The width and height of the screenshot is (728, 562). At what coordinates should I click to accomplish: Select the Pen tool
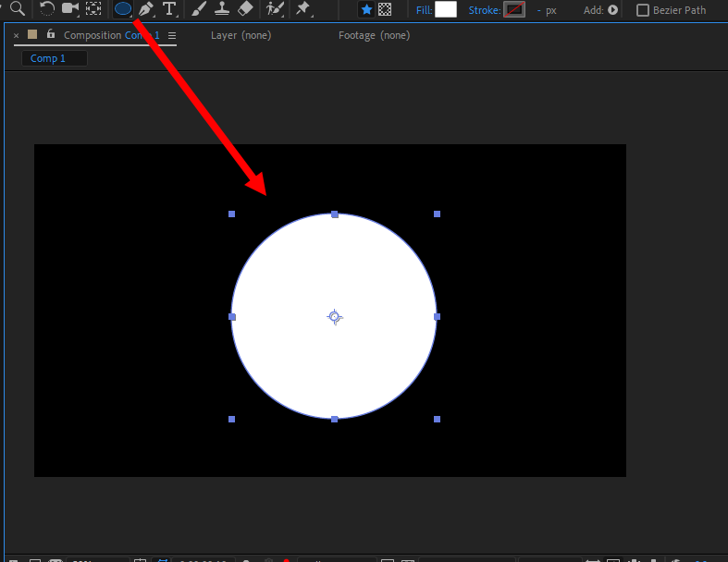pyautogui.click(x=146, y=9)
